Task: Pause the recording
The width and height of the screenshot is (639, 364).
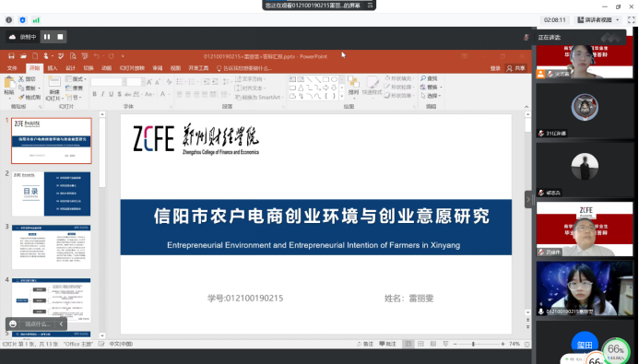Action: coord(47,37)
